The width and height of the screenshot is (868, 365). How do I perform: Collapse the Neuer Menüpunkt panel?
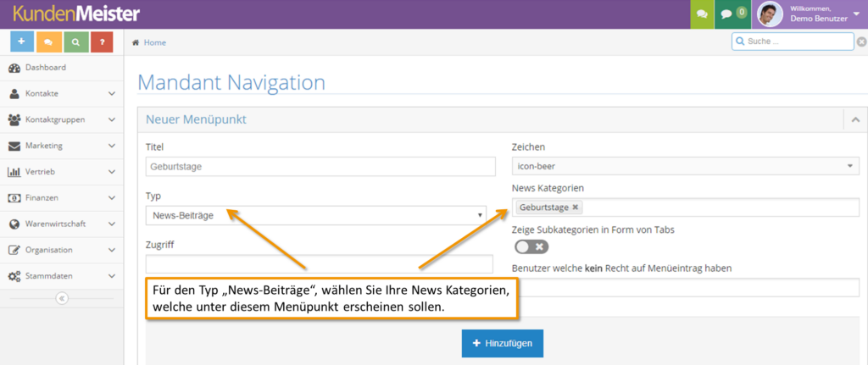855,120
